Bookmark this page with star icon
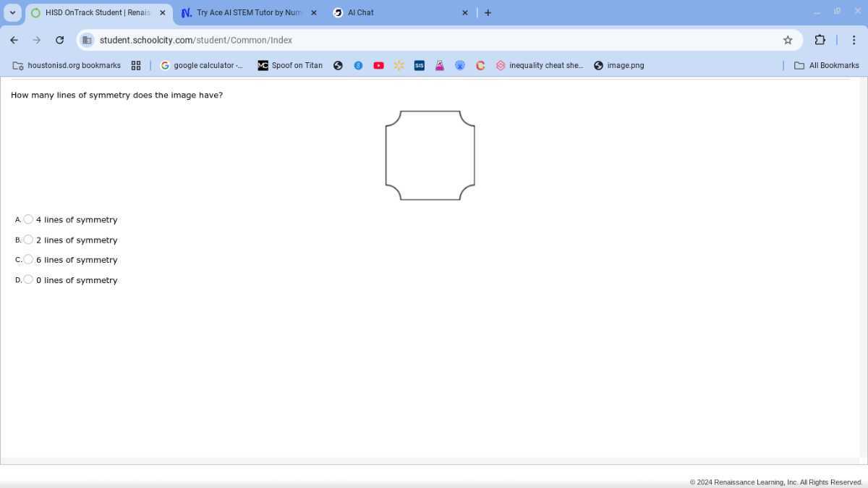868x488 pixels. 788,40
